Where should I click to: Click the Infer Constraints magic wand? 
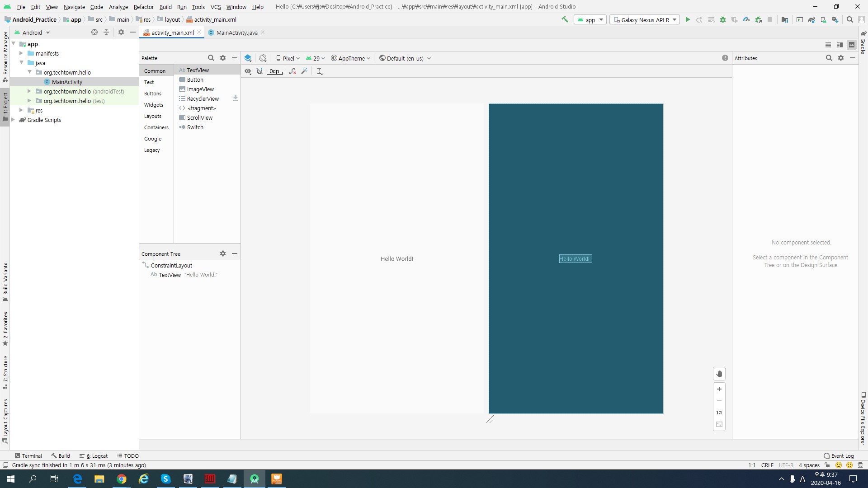click(304, 71)
